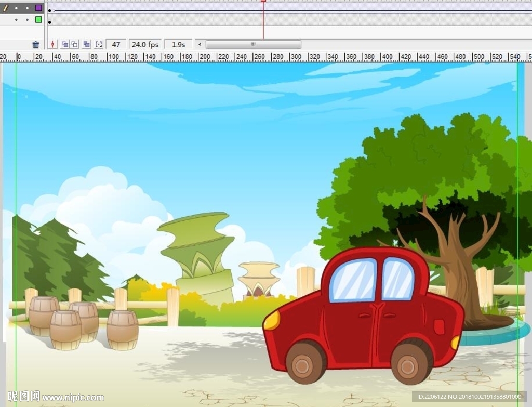The width and height of the screenshot is (532, 407).
Task: Click the frame rate value 24.0 fps
Action: [x=145, y=45]
